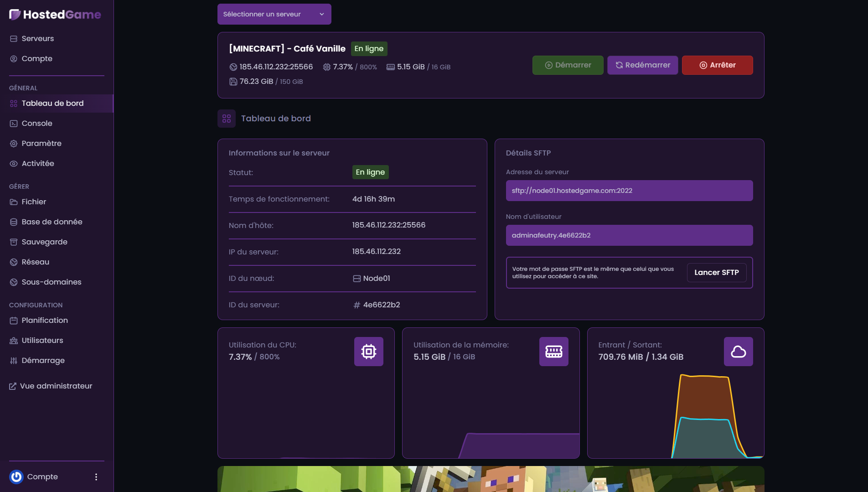Click IP du serveur value 185.46.112.232
Viewport: 868px width, 492px height.
[376, 252]
